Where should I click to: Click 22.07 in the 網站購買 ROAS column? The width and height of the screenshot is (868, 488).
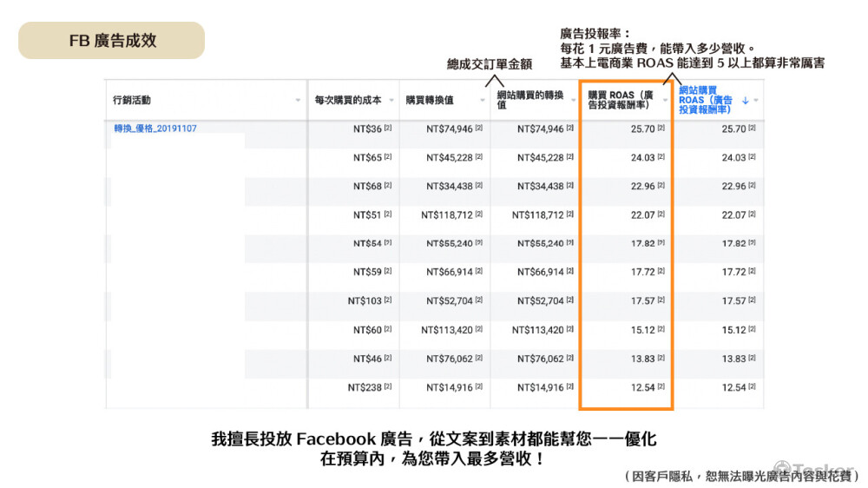[x=733, y=215]
